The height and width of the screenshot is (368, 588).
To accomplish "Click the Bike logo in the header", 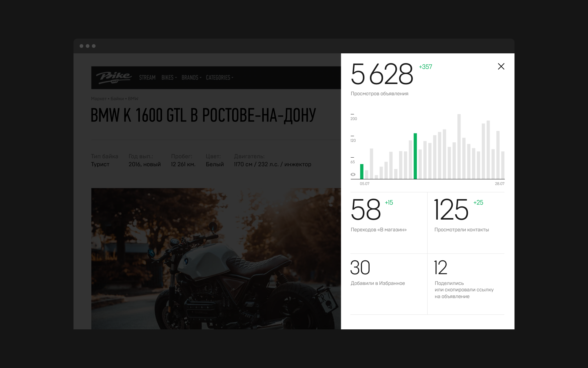I will point(114,78).
